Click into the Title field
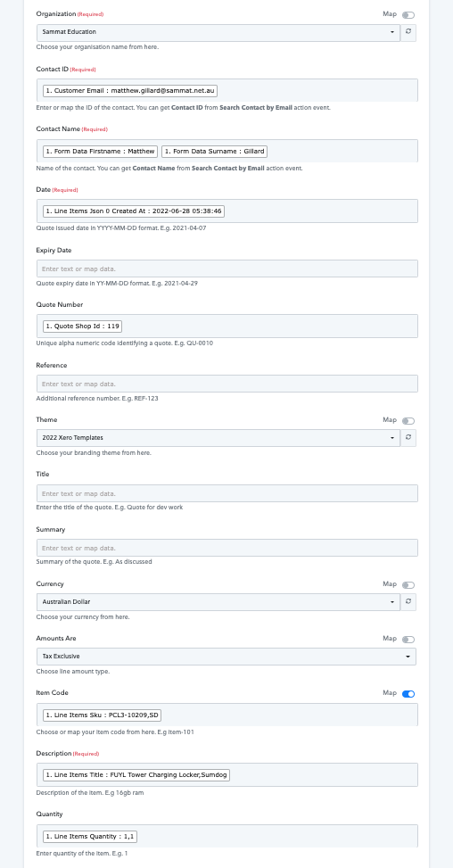Viewport: 453px width, 868px height. pos(227,493)
